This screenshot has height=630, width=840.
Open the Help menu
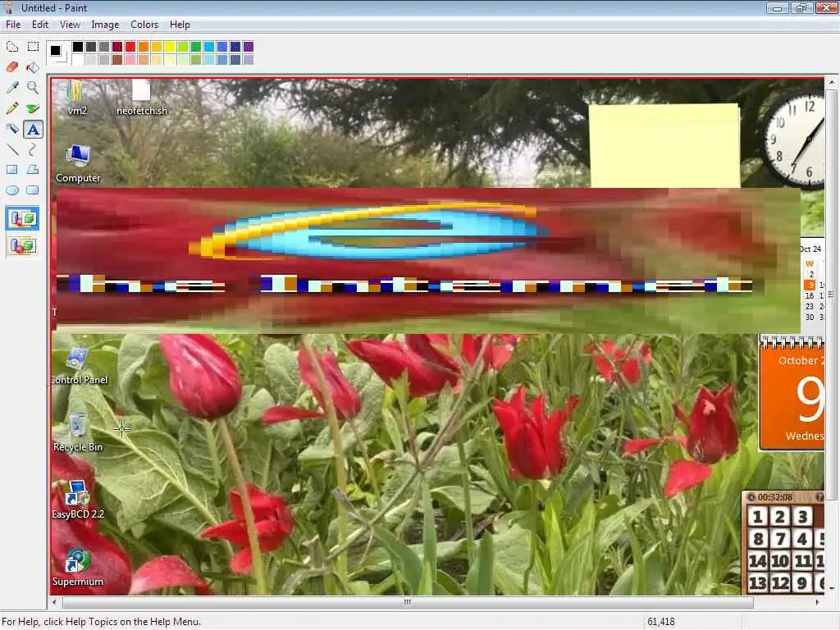coord(180,25)
